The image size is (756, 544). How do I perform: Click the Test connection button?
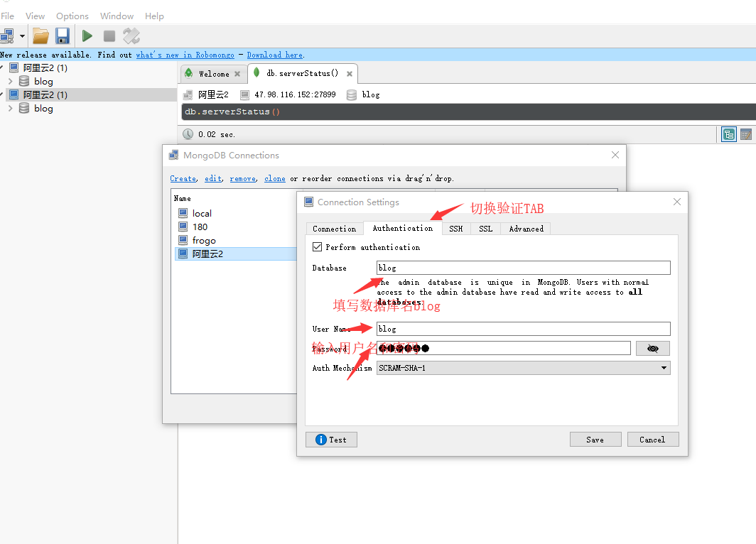pyautogui.click(x=332, y=440)
